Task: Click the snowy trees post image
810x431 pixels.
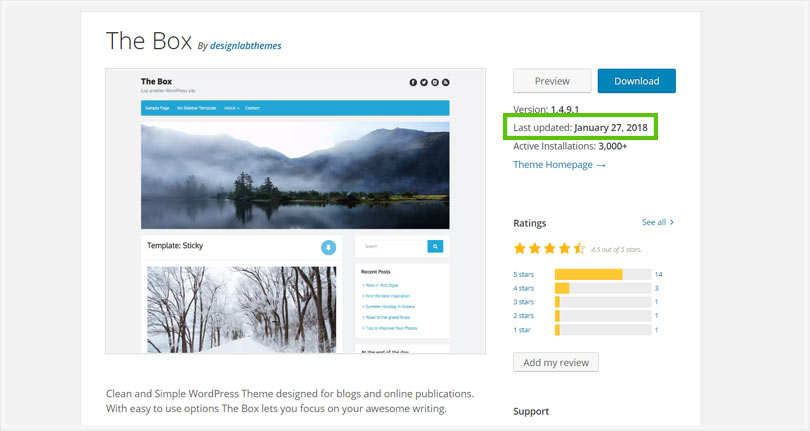Action: [x=241, y=310]
